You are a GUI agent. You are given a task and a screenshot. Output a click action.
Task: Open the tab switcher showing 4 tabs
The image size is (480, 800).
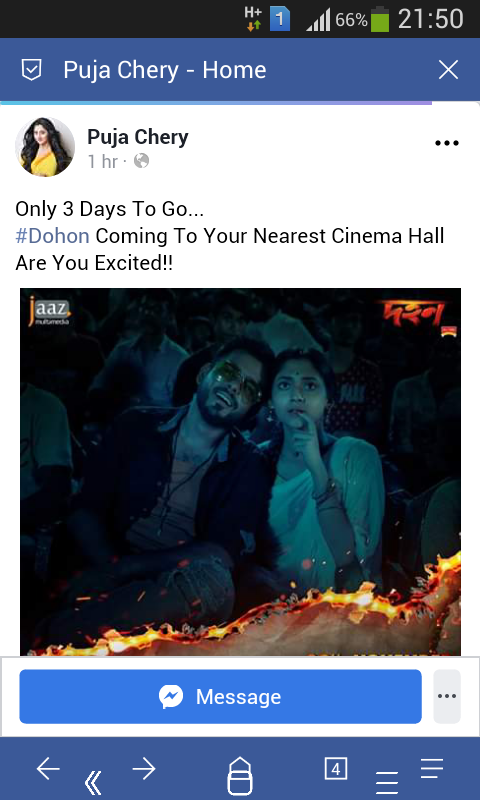(x=336, y=768)
